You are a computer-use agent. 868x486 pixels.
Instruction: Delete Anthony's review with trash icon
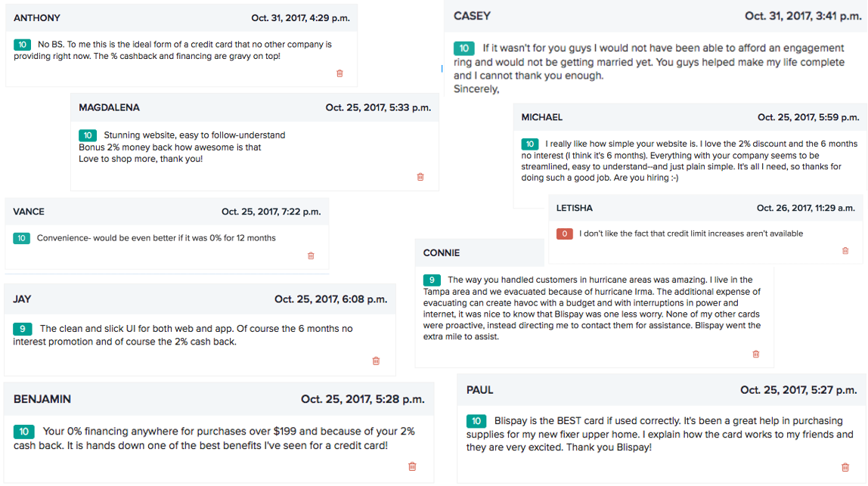[339, 73]
